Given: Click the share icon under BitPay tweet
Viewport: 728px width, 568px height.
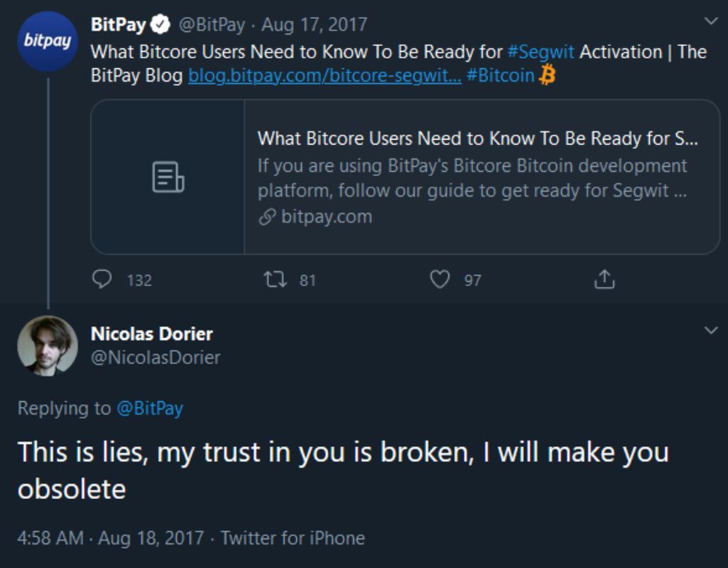Looking at the screenshot, I should pos(604,279).
